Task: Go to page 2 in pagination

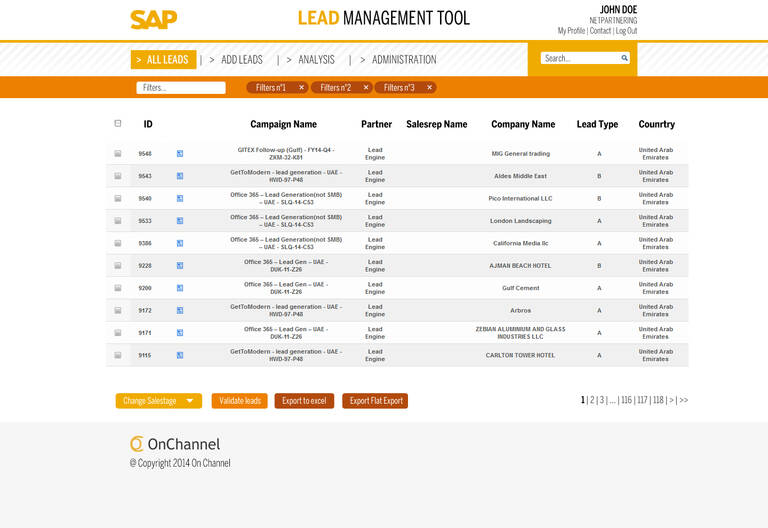Action: (x=592, y=400)
